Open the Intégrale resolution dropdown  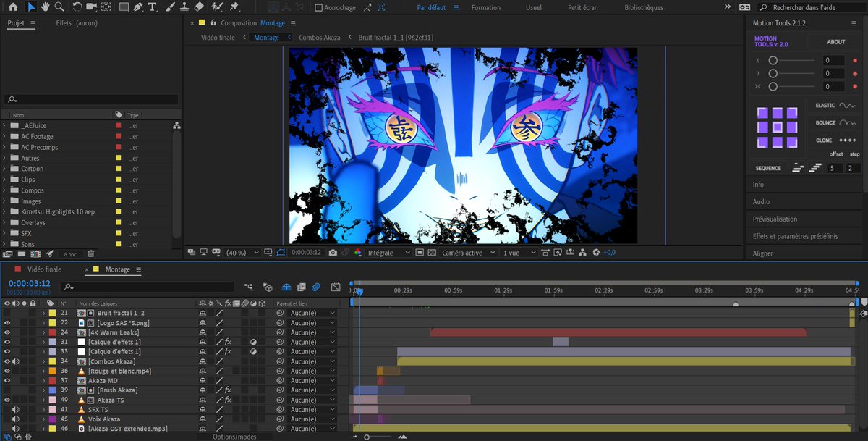click(x=389, y=253)
